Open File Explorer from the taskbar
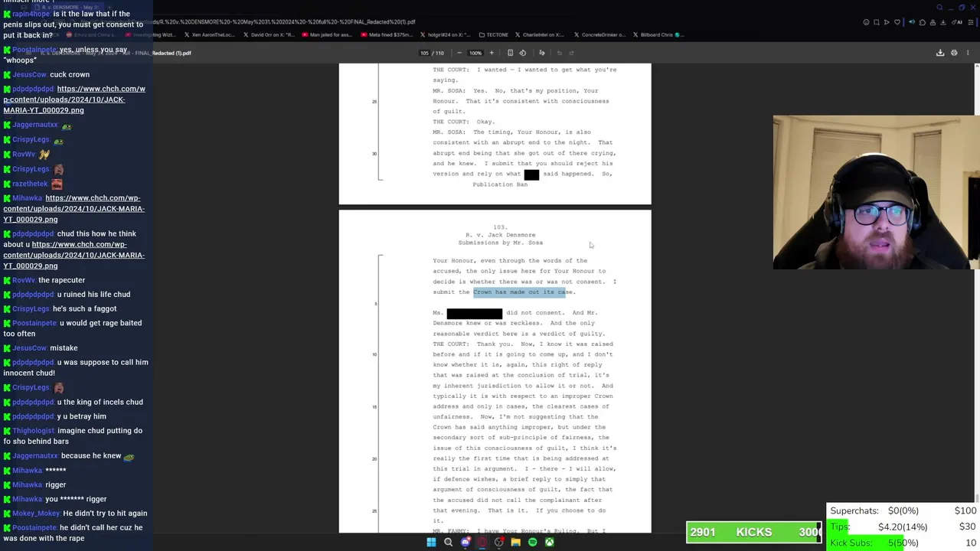980x551 pixels. 515,543
